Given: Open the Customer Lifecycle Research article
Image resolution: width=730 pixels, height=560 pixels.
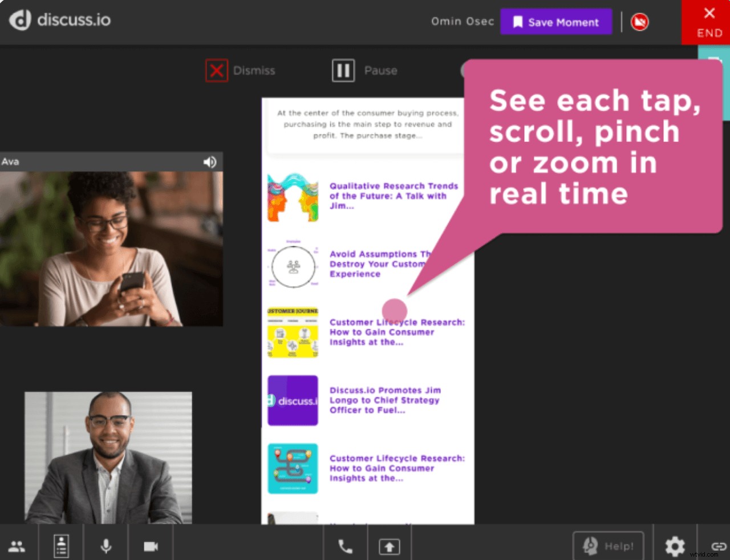Looking at the screenshot, I should [x=398, y=332].
